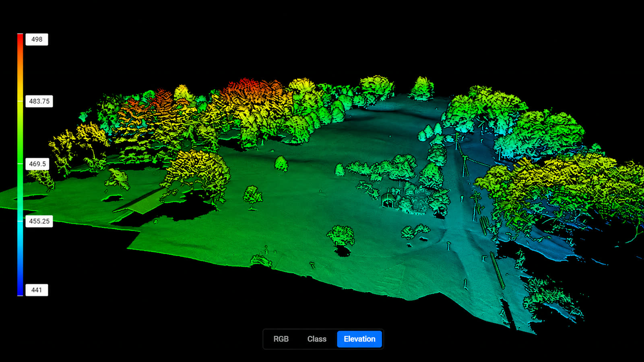Click the 483.75 elevation legend label
The width and height of the screenshot is (644, 362).
point(39,101)
